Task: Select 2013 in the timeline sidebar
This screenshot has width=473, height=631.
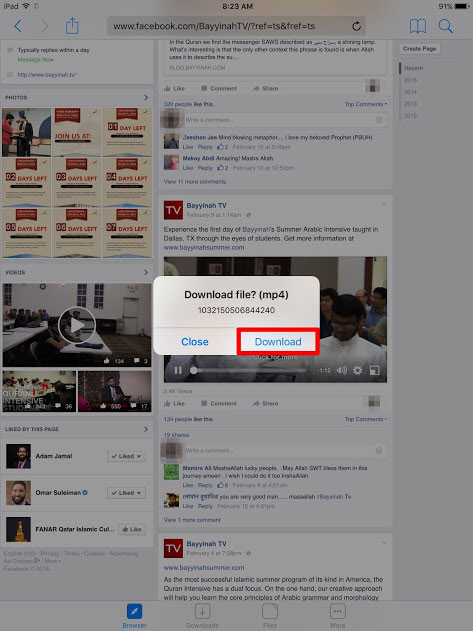Action: coord(410,104)
